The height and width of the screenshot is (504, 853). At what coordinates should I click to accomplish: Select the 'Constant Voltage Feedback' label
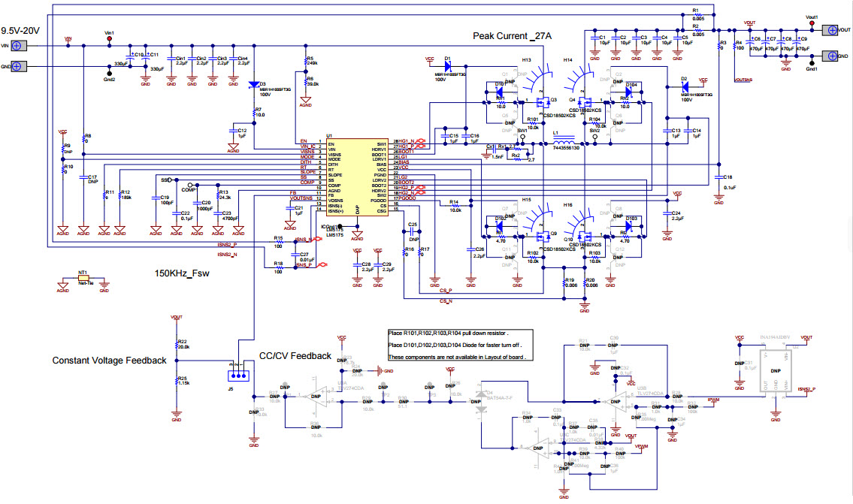(109, 361)
